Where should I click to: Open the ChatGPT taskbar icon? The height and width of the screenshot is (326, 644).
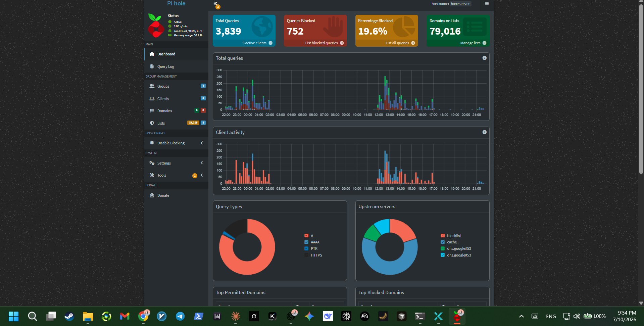[x=291, y=316]
